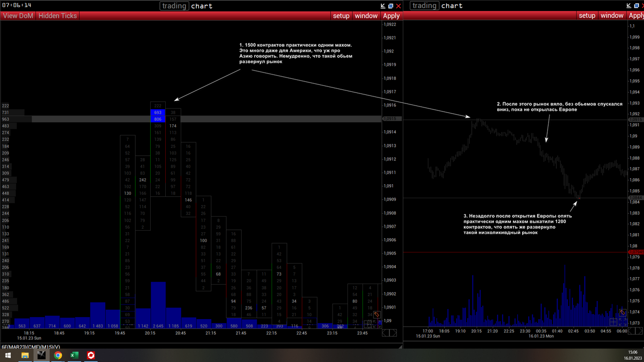Step left chart timeline backward arrow
The height and width of the screenshot is (362, 644).
[385, 333]
